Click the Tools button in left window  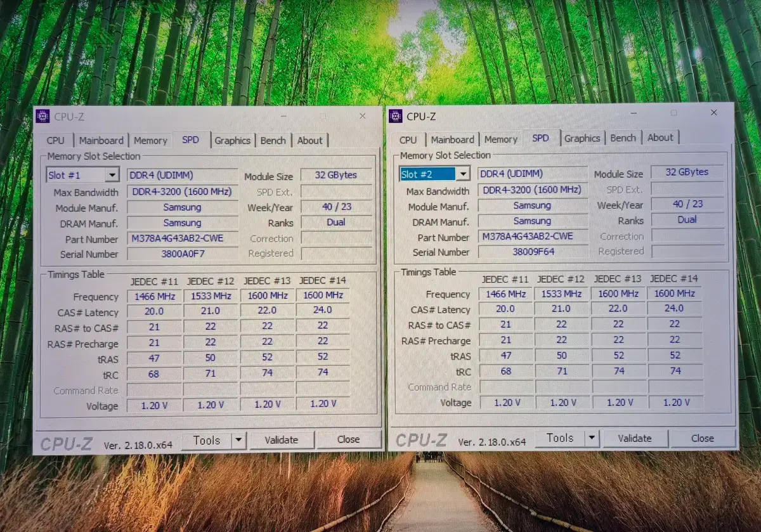click(207, 440)
